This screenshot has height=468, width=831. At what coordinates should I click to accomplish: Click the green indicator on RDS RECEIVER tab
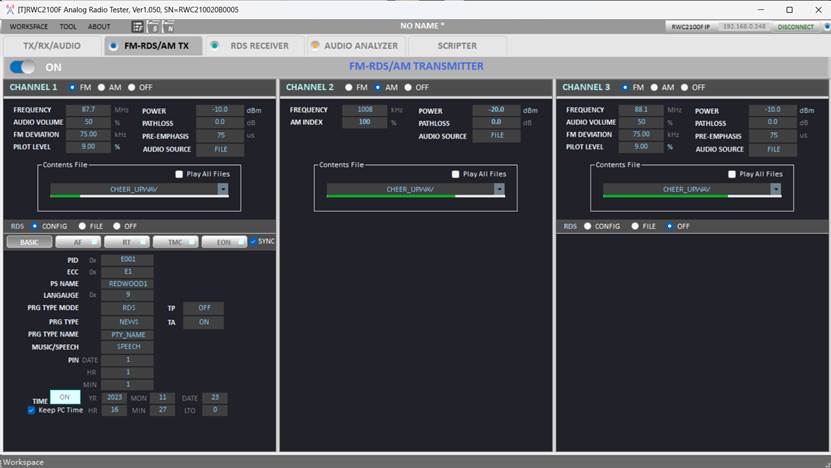tap(215, 45)
